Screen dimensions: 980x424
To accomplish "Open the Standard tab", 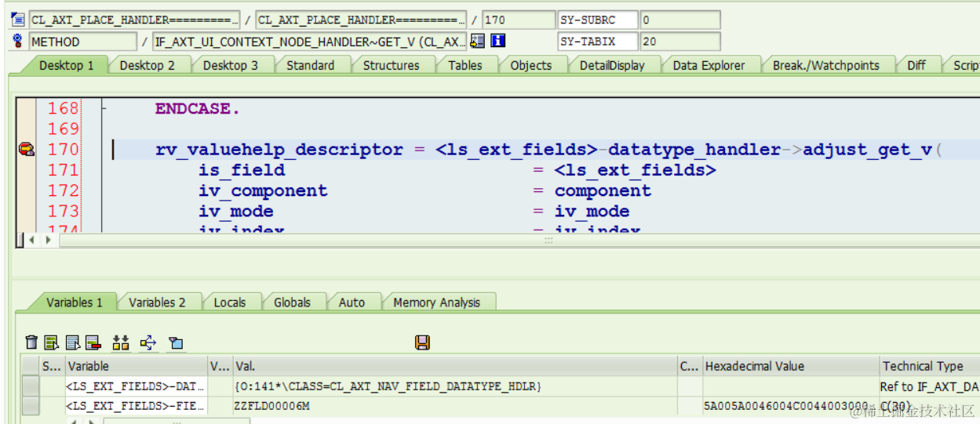I will 310,66.
